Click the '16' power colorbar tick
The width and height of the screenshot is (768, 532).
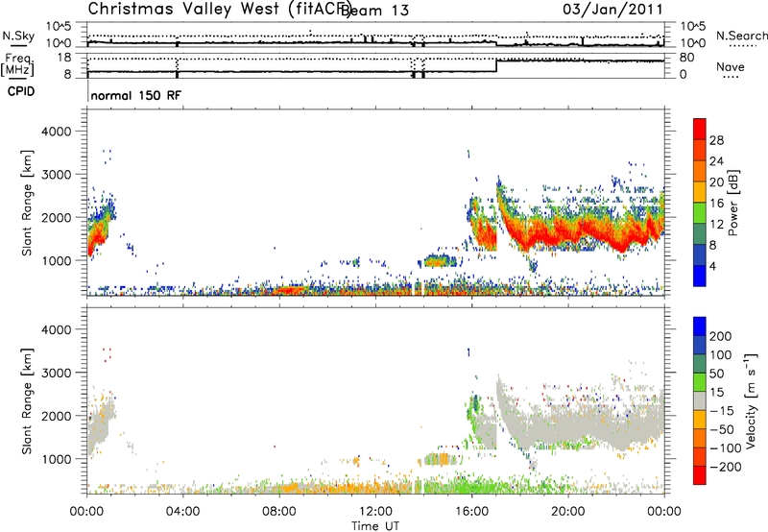click(716, 204)
